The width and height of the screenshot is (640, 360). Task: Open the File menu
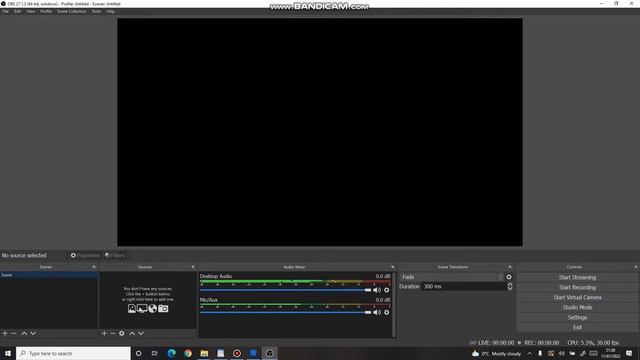coord(5,11)
